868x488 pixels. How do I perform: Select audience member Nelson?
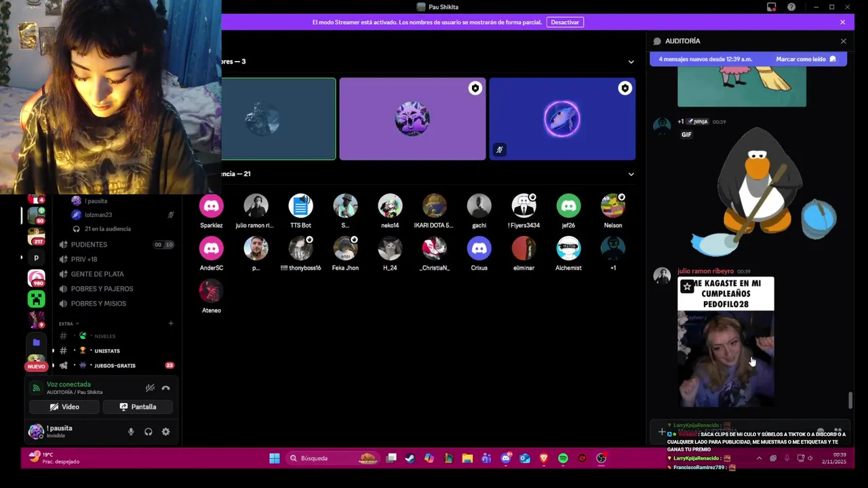pyautogui.click(x=613, y=211)
